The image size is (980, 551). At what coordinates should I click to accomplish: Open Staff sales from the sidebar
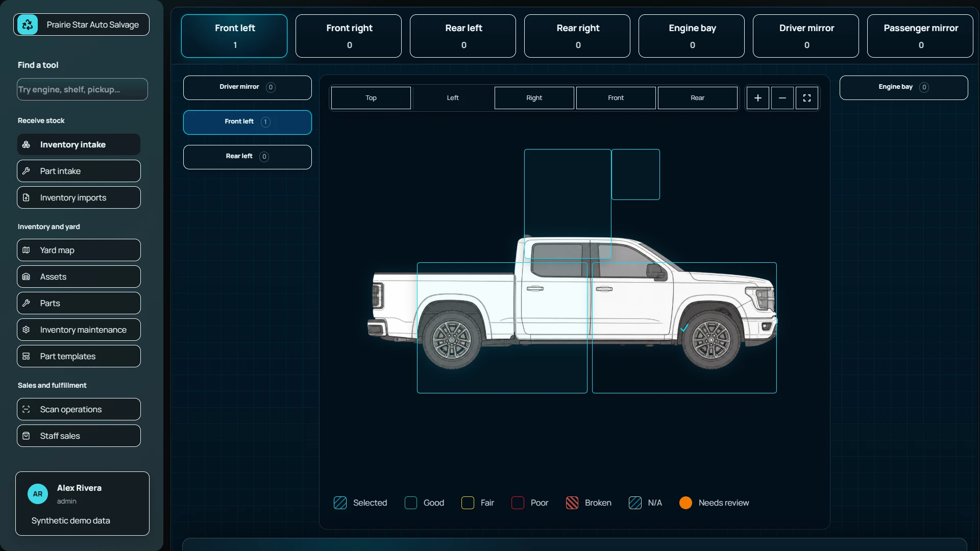point(79,436)
